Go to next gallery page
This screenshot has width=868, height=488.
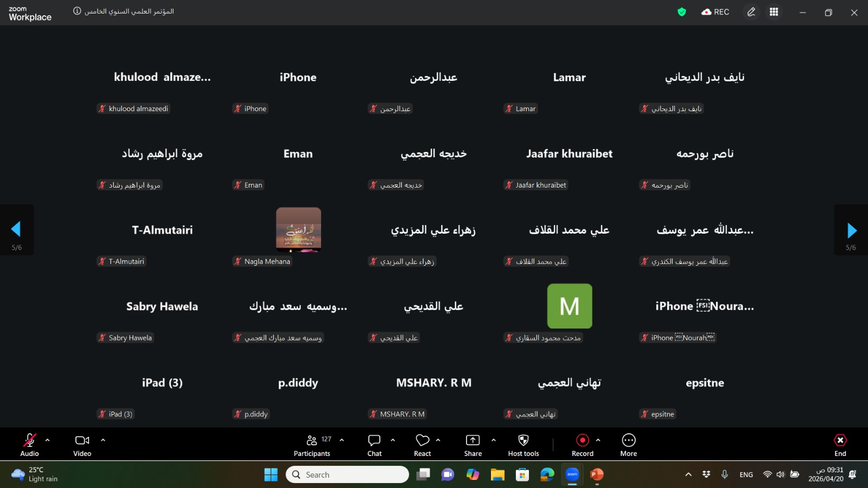click(x=851, y=230)
